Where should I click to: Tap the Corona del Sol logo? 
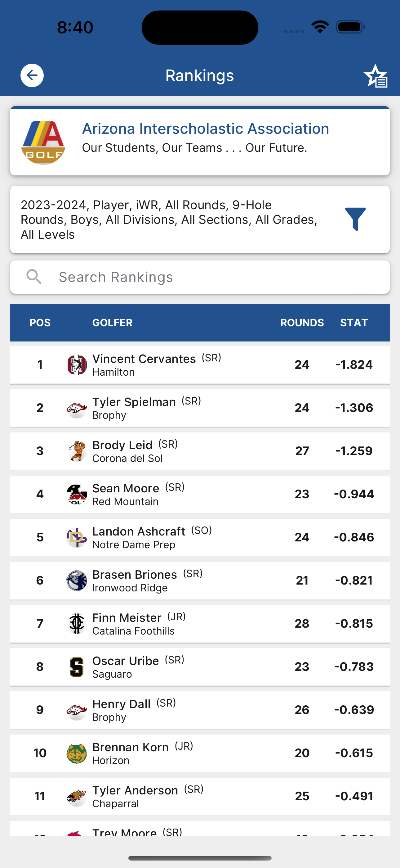[77, 451]
